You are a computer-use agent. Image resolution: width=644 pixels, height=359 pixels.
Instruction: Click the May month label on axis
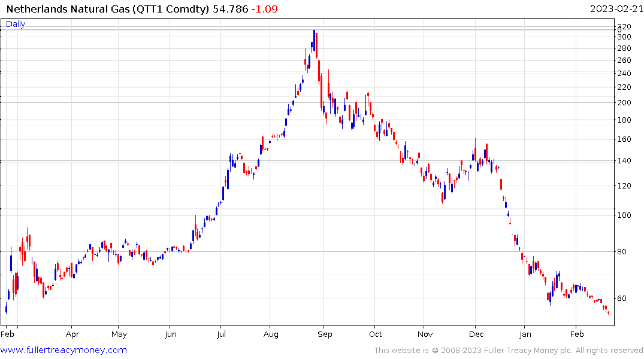pos(119,334)
